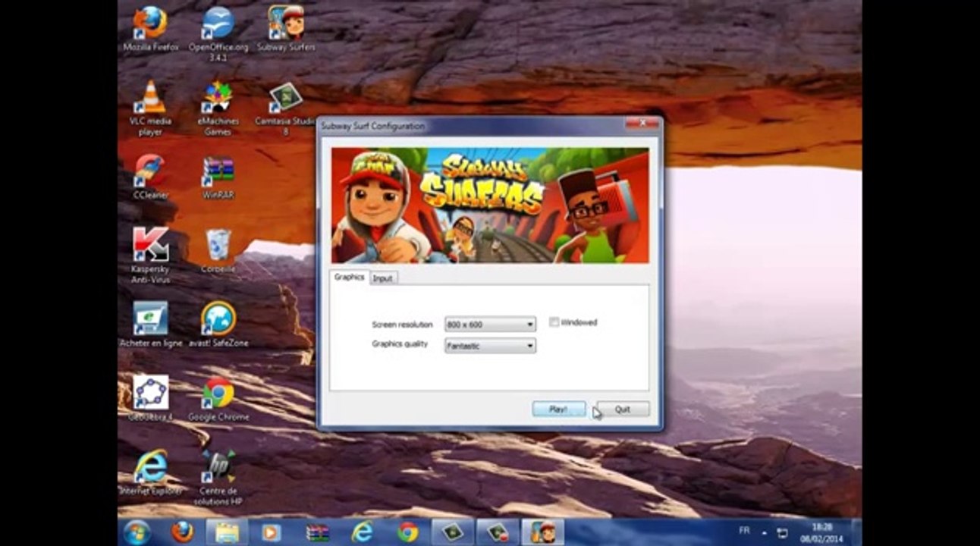Open the Mozilla Firefox desktop shortcut
Screen dimensions: 980x546
point(150,28)
